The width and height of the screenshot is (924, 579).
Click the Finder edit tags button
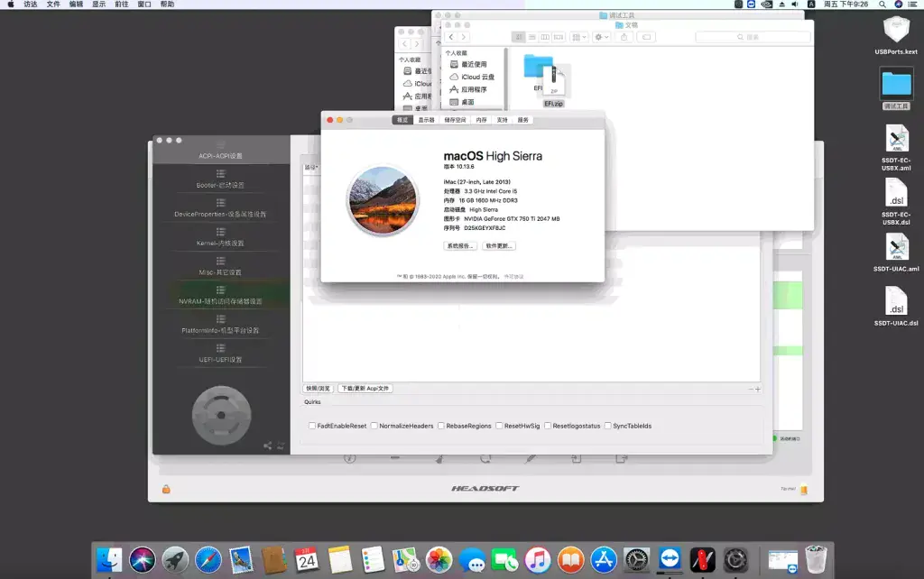pyautogui.click(x=646, y=36)
